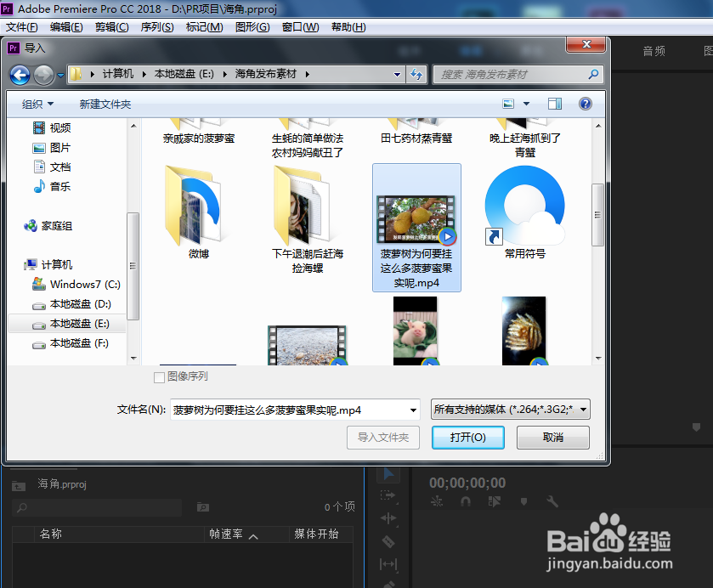Click the search magnifier icon in search box

click(x=593, y=74)
